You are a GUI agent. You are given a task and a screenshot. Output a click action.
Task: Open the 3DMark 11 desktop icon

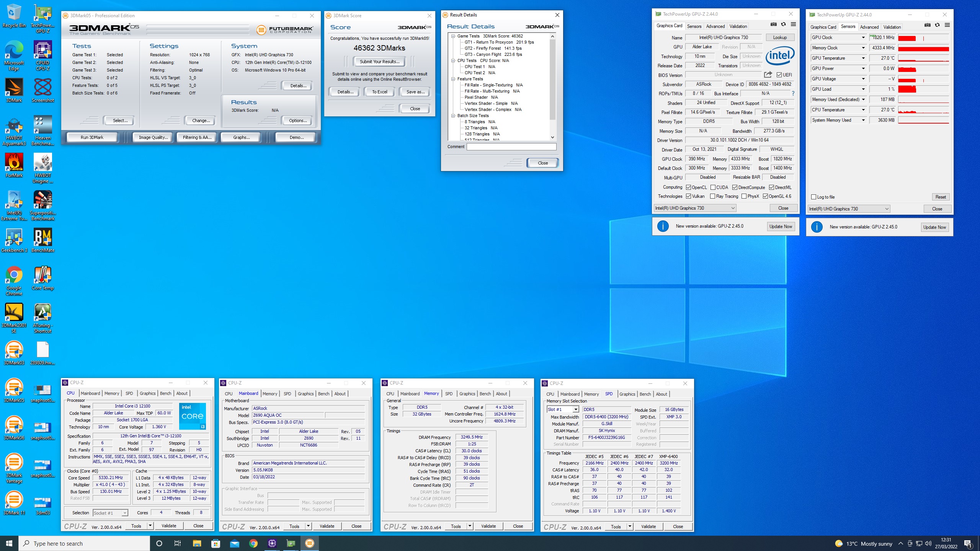click(14, 503)
